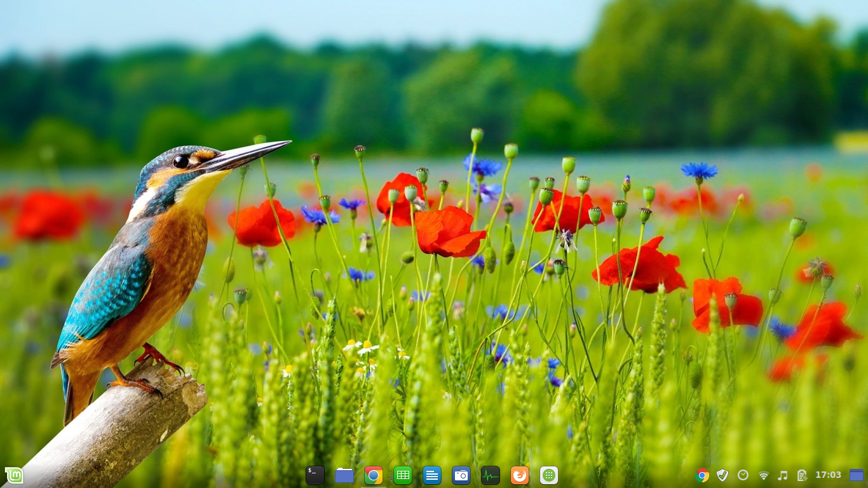Click the round clock tray icon
The width and height of the screenshot is (868, 488).
tap(743, 475)
